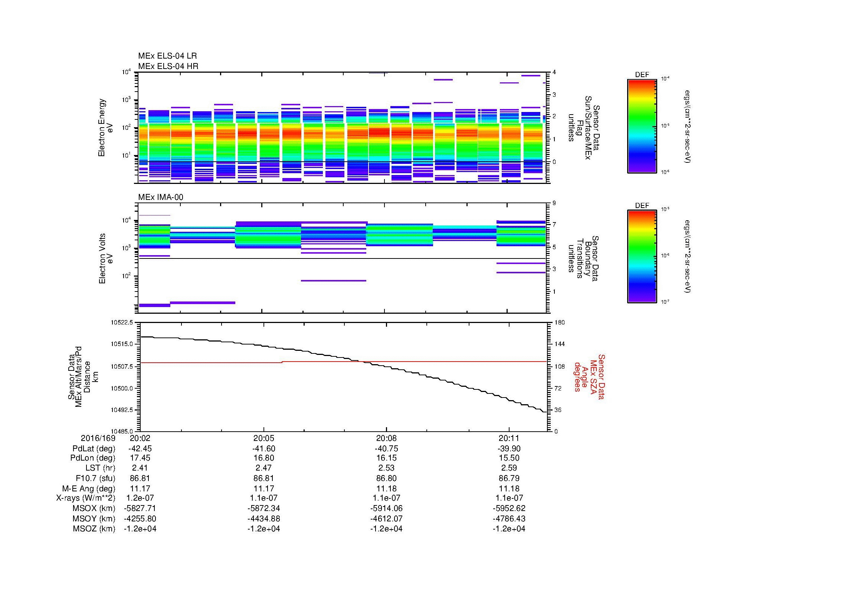Image resolution: width=868 pixels, height=613 pixels.
Task: Click the MSOX value '-5872.34'
Action: click(263, 508)
